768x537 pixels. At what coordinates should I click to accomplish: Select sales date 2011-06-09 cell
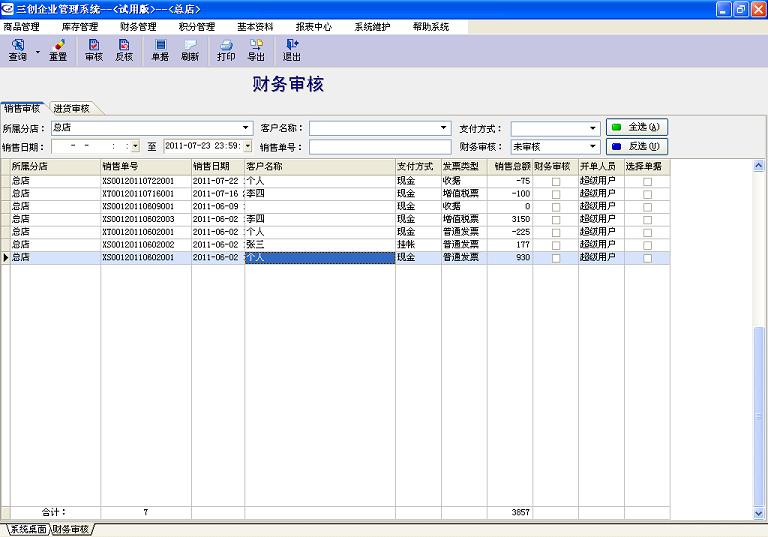[x=218, y=206]
